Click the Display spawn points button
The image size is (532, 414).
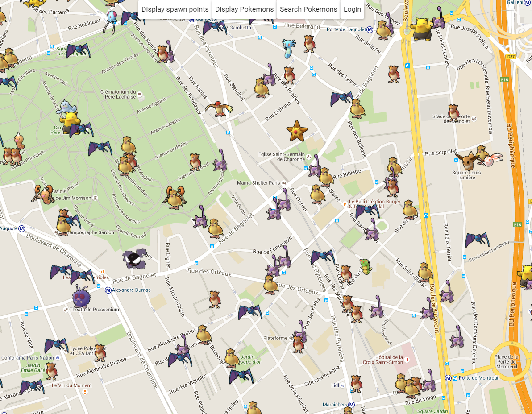tap(175, 9)
